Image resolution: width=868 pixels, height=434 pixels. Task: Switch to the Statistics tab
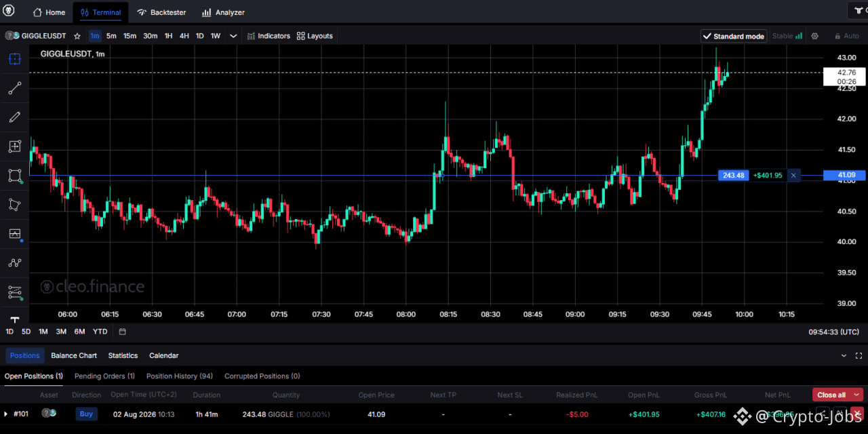tap(123, 355)
